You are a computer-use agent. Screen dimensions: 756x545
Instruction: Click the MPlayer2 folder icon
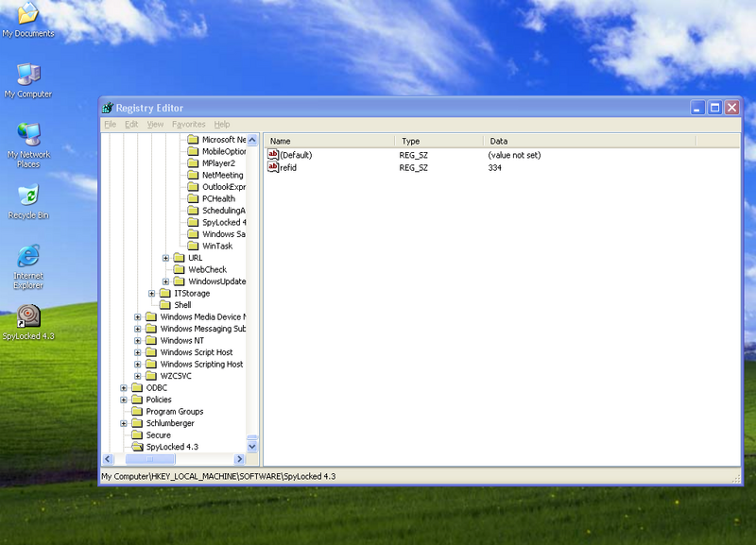[193, 162]
